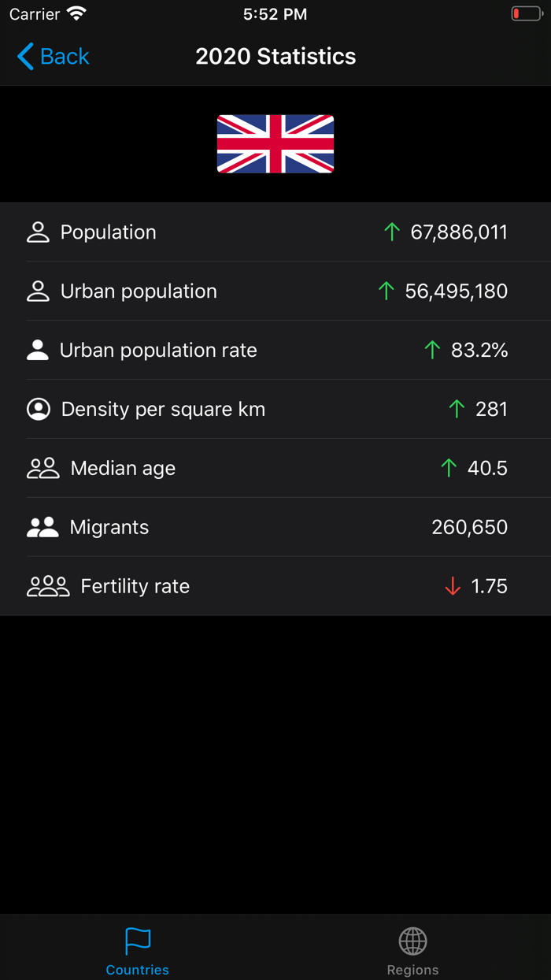Screen dimensions: 551x980
Task: Switch to the Regions tab
Action: [412, 949]
